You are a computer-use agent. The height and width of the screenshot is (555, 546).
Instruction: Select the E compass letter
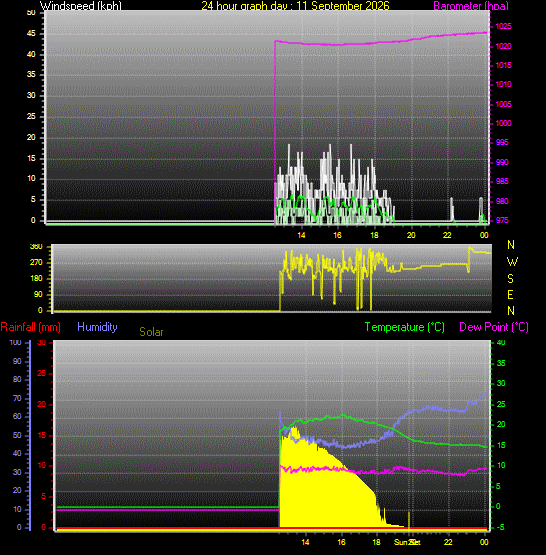pos(510,295)
